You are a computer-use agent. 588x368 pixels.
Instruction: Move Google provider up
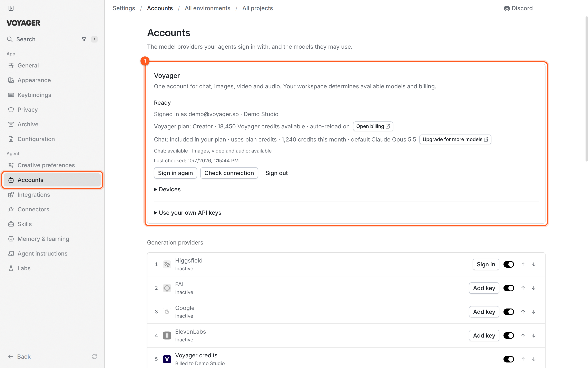(x=523, y=312)
